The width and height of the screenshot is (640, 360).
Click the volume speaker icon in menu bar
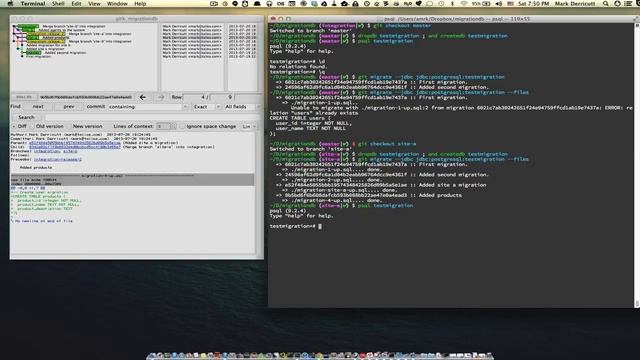point(499,3)
